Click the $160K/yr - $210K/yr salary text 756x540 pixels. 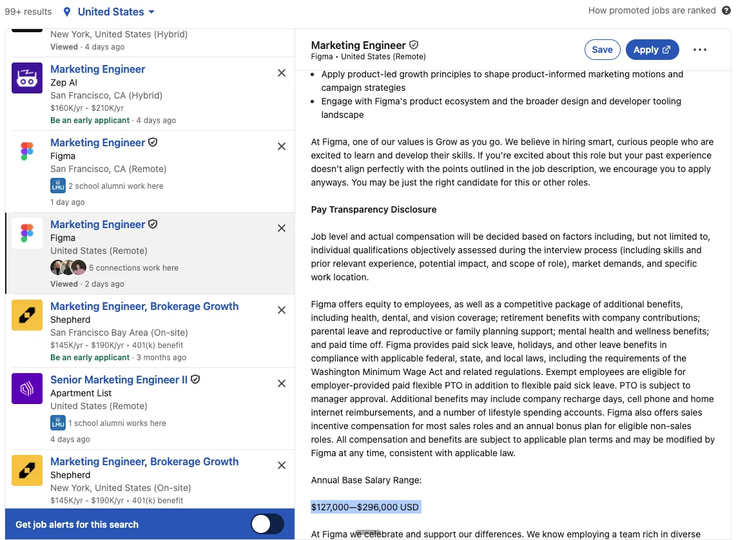[87, 108]
